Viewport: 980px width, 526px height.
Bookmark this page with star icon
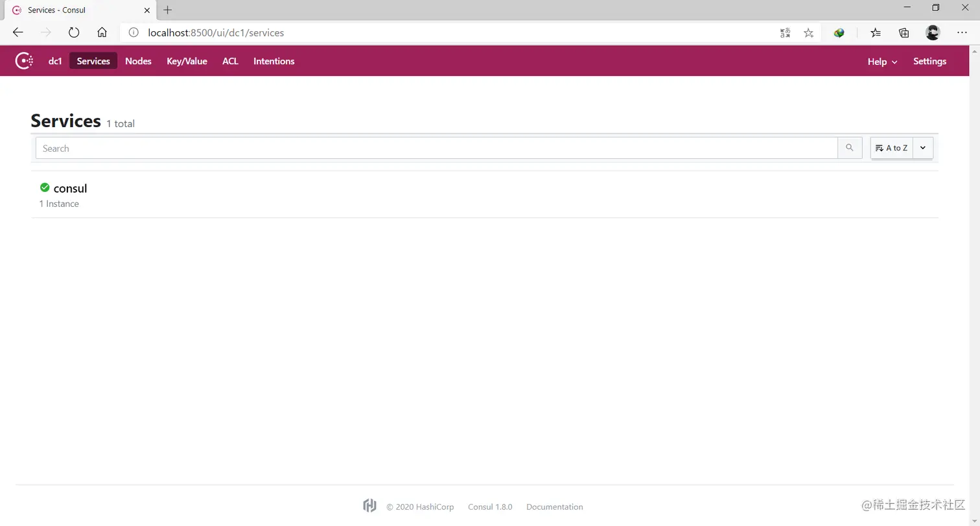[x=808, y=32]
